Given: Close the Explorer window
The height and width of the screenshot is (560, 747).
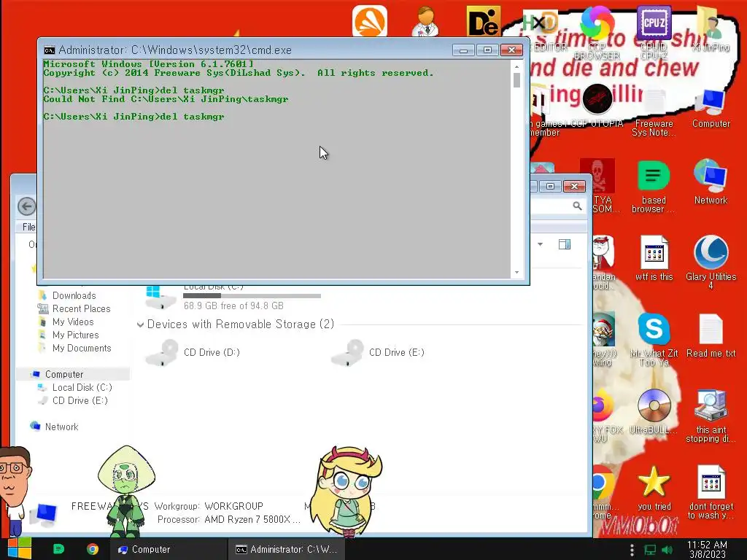Looking at the screenshot, I should click(x=574, y=186).
